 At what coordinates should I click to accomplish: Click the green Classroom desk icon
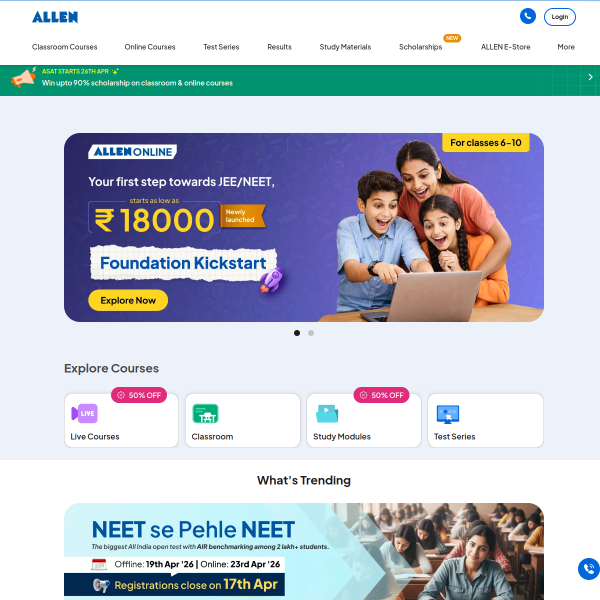pyautogui.click(x=205, y=414)
